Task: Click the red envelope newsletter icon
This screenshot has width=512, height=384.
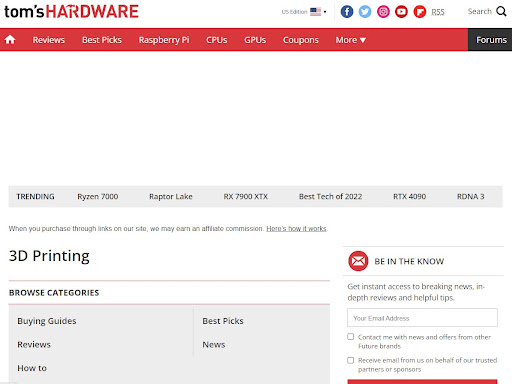Action: tap(358, 261)
